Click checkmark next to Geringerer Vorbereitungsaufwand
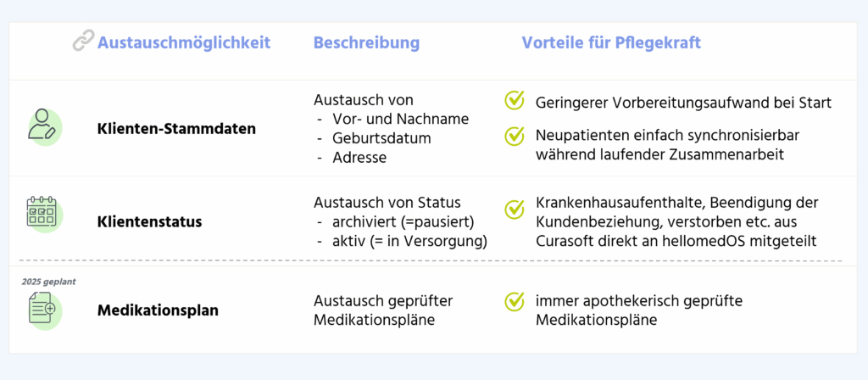Viewport: 868px width, 380px height. [x=515, y=102]
